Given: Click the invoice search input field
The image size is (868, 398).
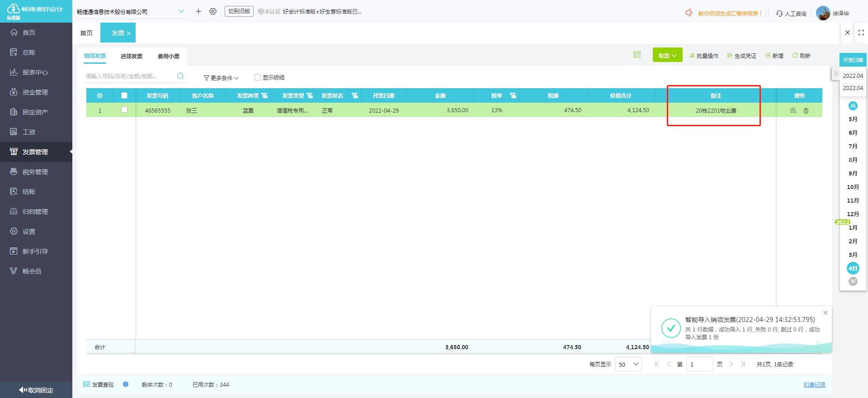Looking at the screenshot, I should (129, 76).
